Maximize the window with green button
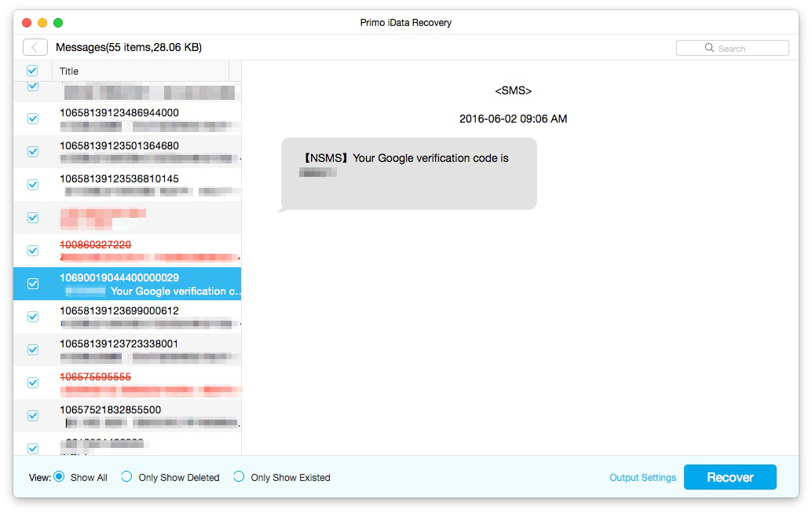 (58, 23)
